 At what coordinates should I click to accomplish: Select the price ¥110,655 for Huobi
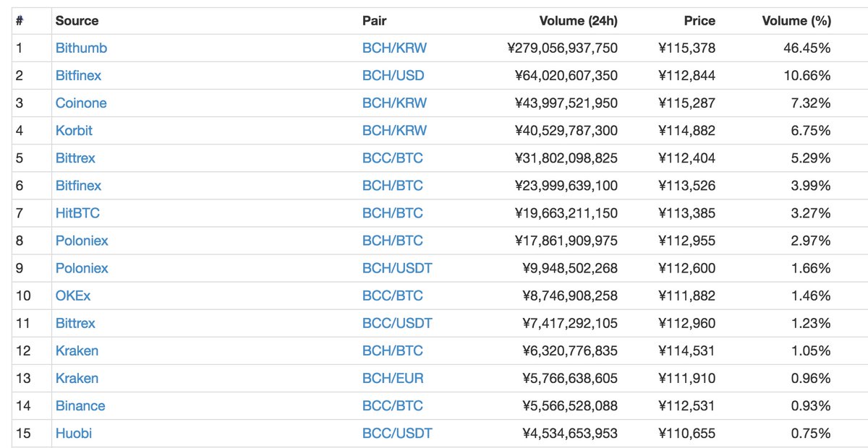click(687, 433)
